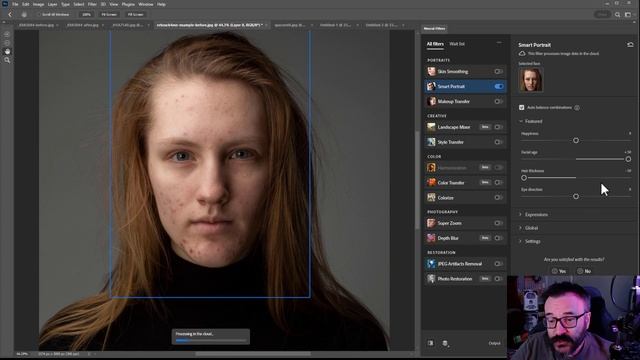This screenshot has height=360, width=640.
Task: Click the Colorize filter thumbnail icon
Action: [x=431, y=198]
